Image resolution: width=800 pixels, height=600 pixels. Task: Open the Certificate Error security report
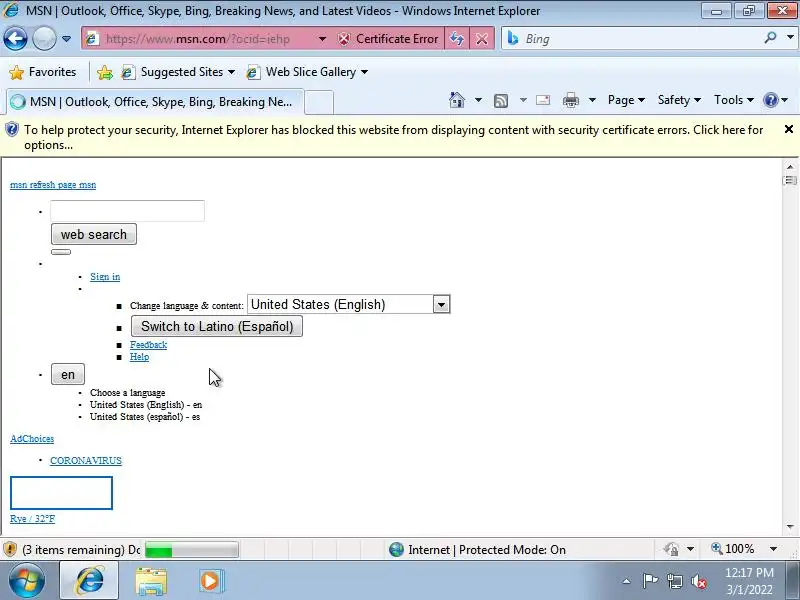pyautogui.click(x=388, y=39)
